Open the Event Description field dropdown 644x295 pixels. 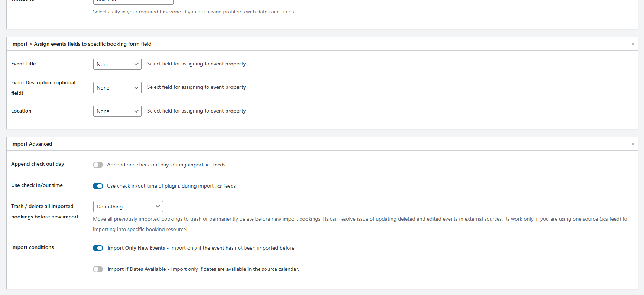(x=117, y=88)
